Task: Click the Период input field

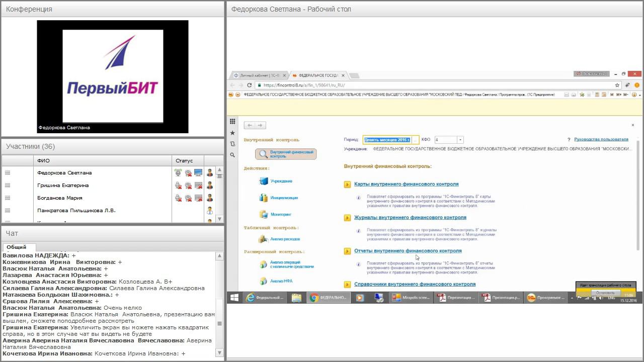Action: (x=386, y=140)
